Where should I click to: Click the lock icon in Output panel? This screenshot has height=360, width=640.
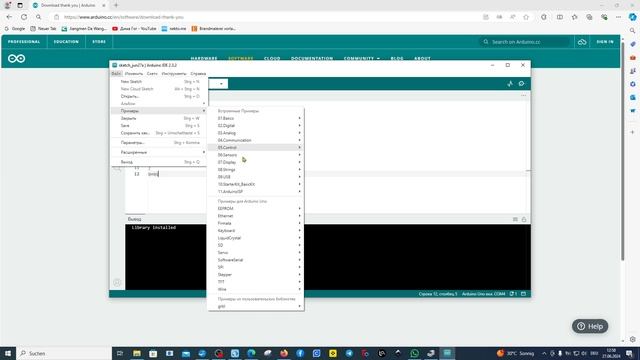pos(524,219)
